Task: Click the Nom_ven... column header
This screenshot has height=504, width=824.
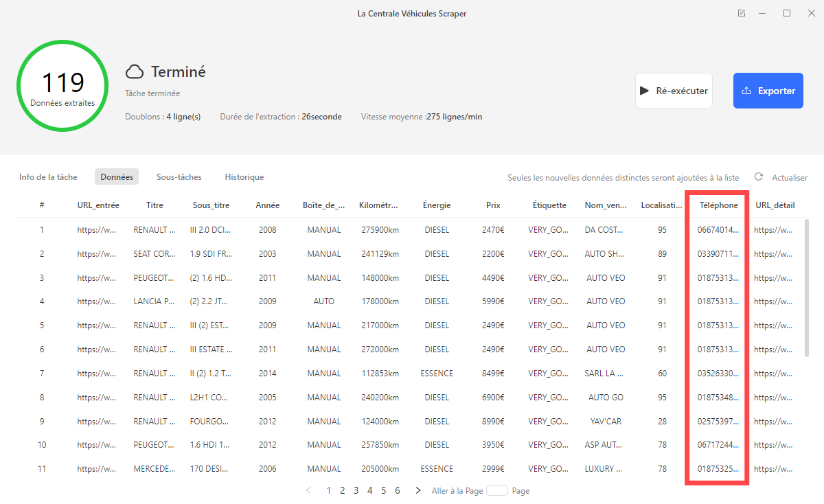Action: click(605, 205)
